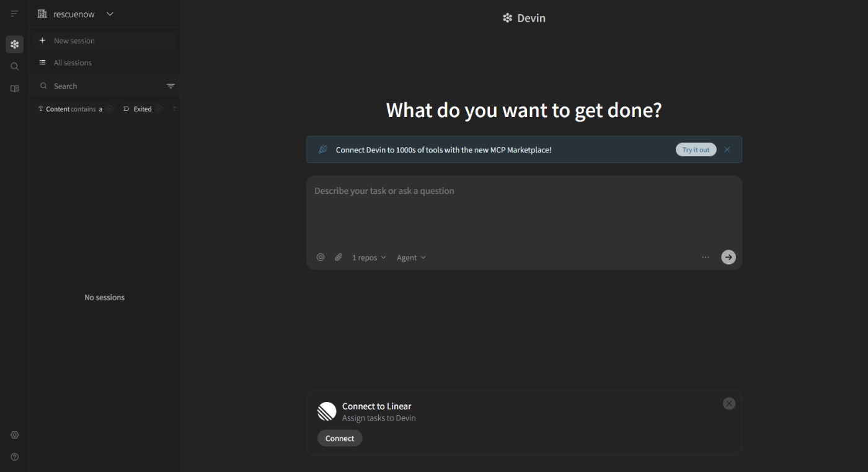Remove the Exited filter chip
Screen dimensions: 868x472
(x=159, y=109)
